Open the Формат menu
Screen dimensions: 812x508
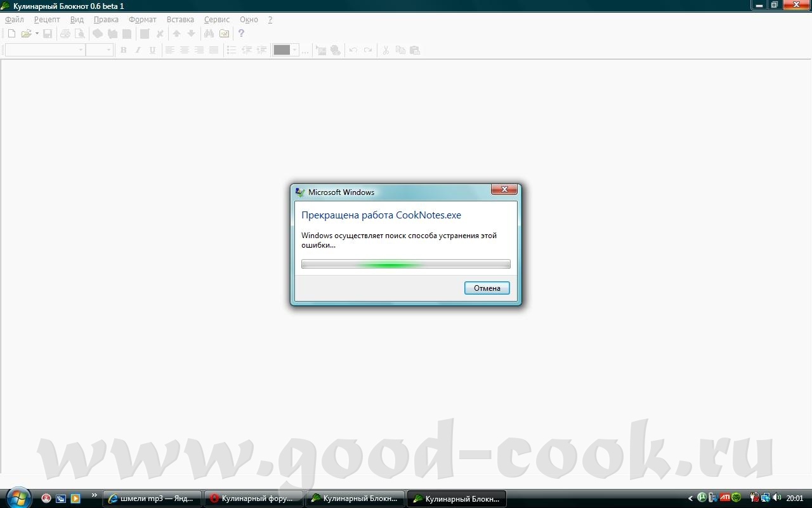(143, 20)
